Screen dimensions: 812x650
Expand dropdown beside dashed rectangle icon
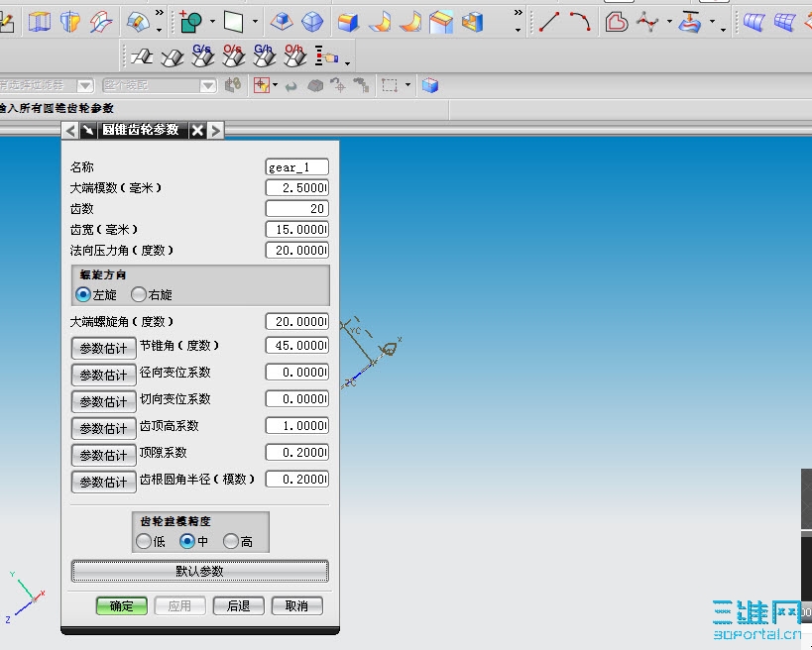click(x=408, y=85)
